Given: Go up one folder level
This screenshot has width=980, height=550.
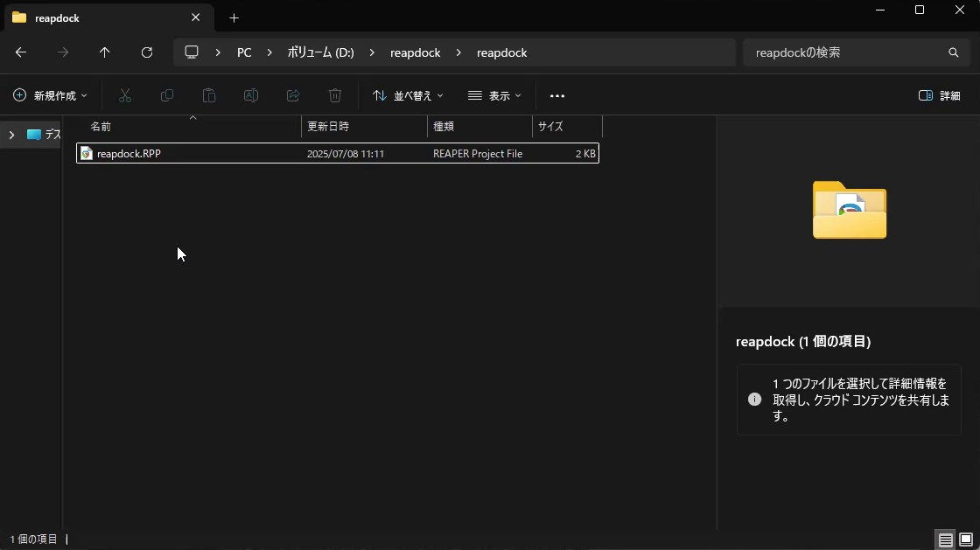Looking at the screenshot, I should pyautogui.click(x=104, y=52).
